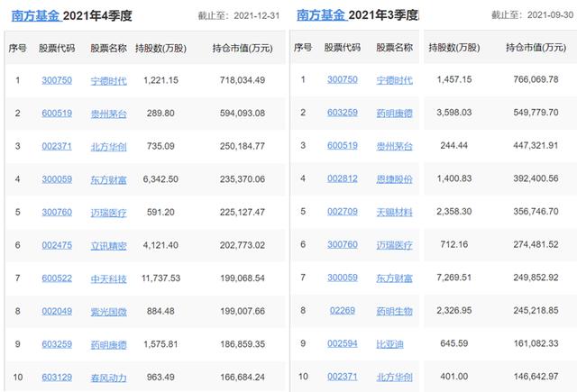Select the market value 166,684.24
The height and width of the screenshot is (392, 577).
click(x=243, y=378)
